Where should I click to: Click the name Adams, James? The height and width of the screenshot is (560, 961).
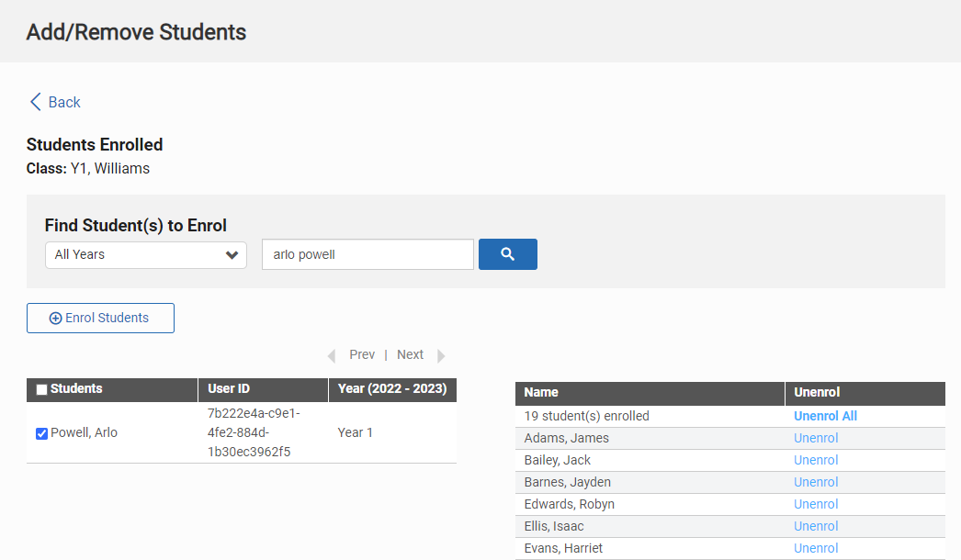click(566, 438)
